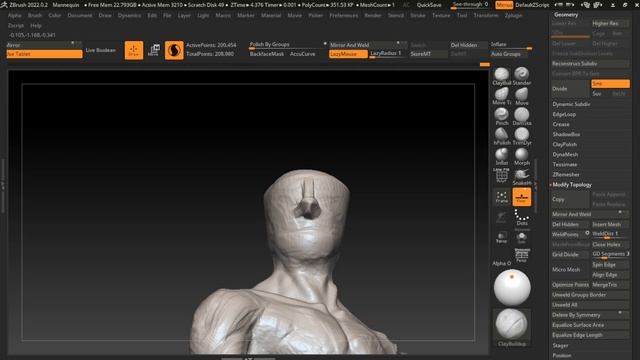
Task: Toggle Line Fill PolyF display
Action: (502, 176)
